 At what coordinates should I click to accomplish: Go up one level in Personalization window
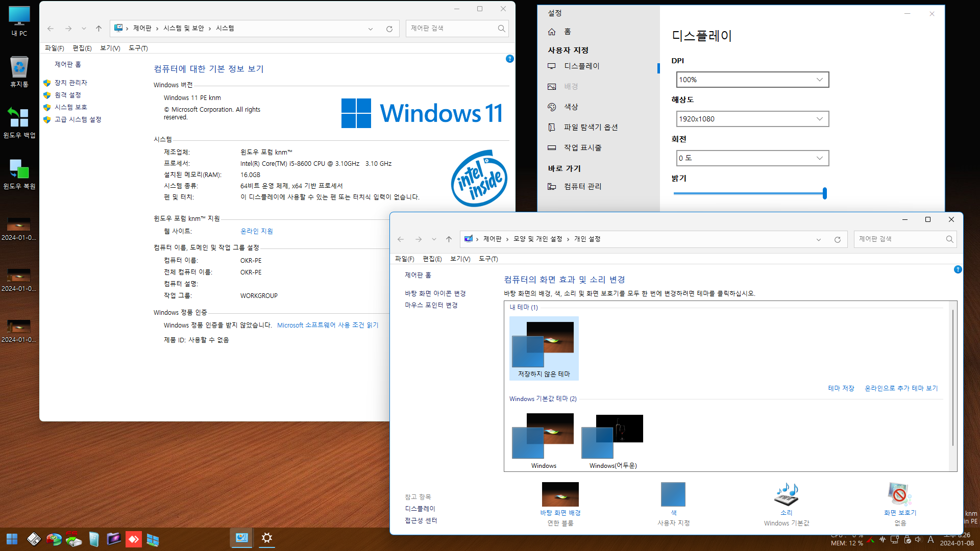coord(449,239)
